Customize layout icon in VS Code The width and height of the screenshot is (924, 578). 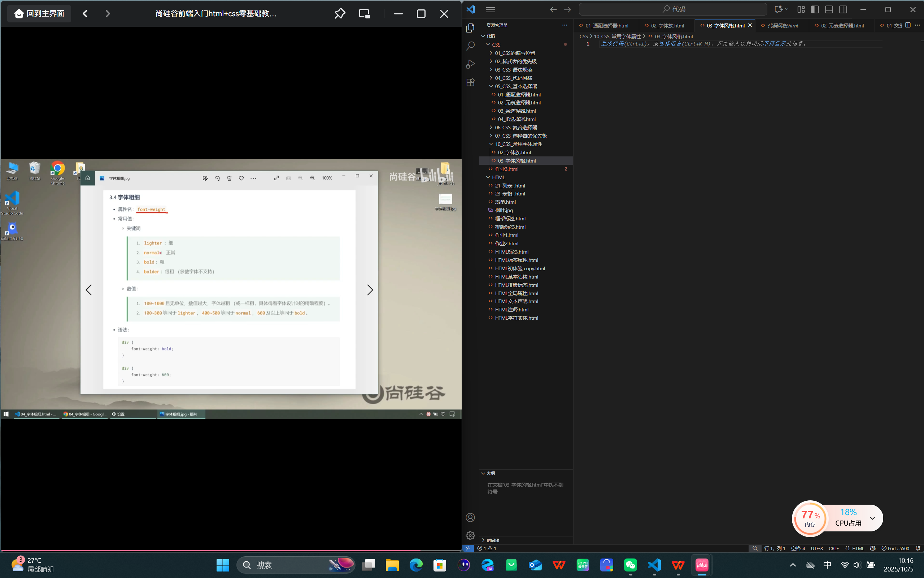click(801, 9)
